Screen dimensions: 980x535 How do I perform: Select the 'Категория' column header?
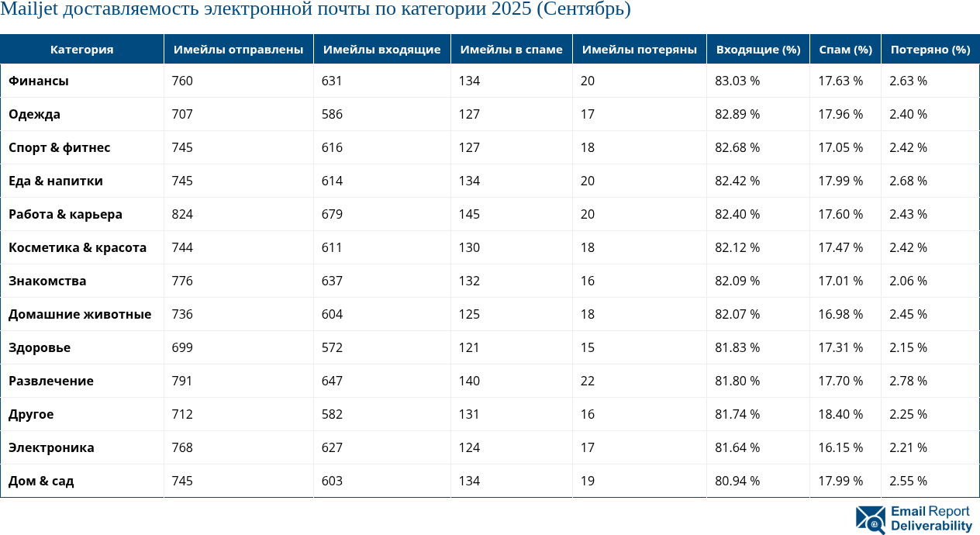click(x=81, y=49)
